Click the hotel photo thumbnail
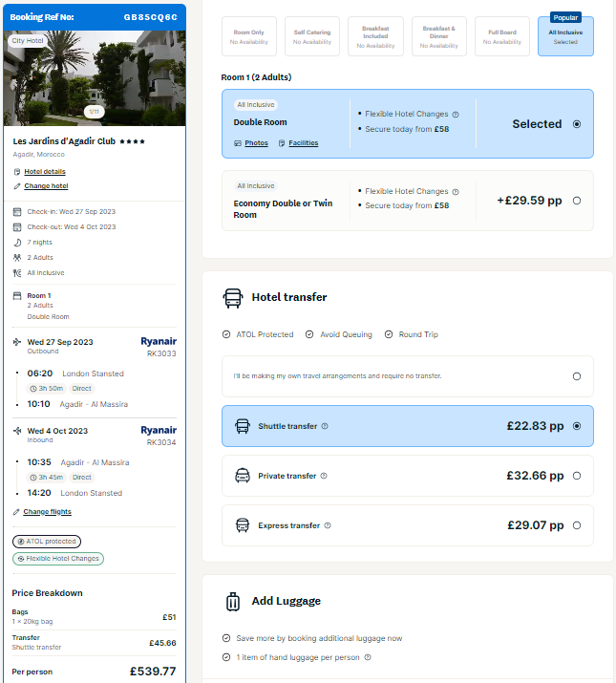 coord(95,78)
